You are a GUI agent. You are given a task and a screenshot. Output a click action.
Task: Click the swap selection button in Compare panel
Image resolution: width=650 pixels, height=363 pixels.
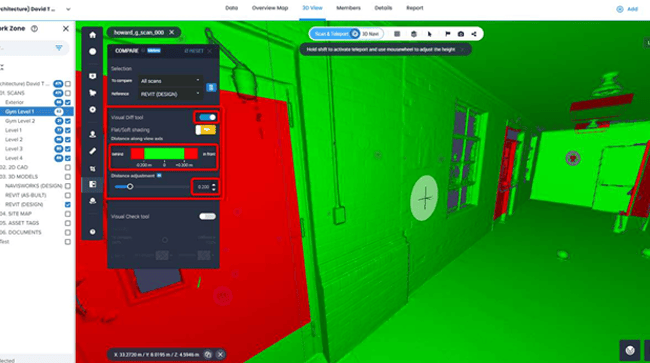coord(211,87)
